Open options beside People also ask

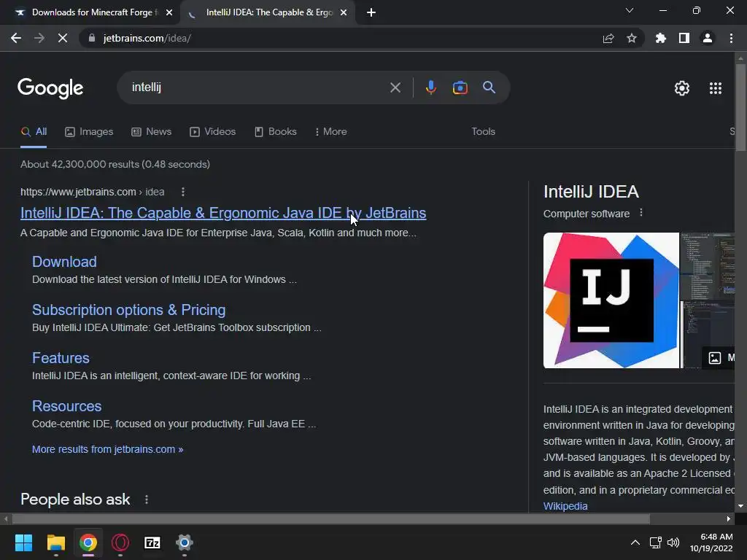(x=146, y=499)
